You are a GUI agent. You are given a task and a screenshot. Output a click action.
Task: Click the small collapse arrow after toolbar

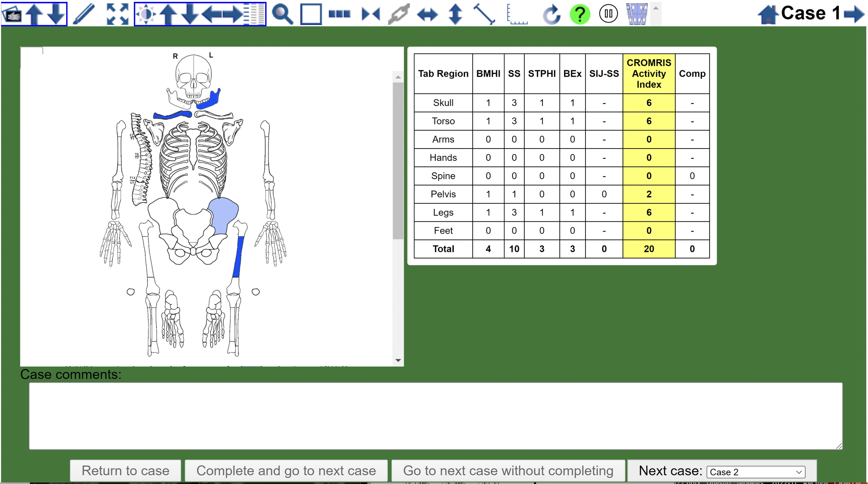[656, 8]
